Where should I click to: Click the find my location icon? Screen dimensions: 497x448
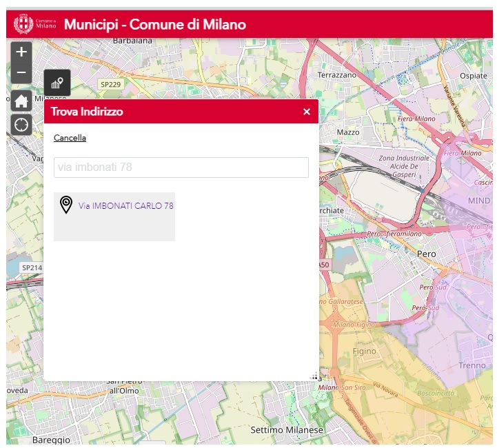[21, 125]
